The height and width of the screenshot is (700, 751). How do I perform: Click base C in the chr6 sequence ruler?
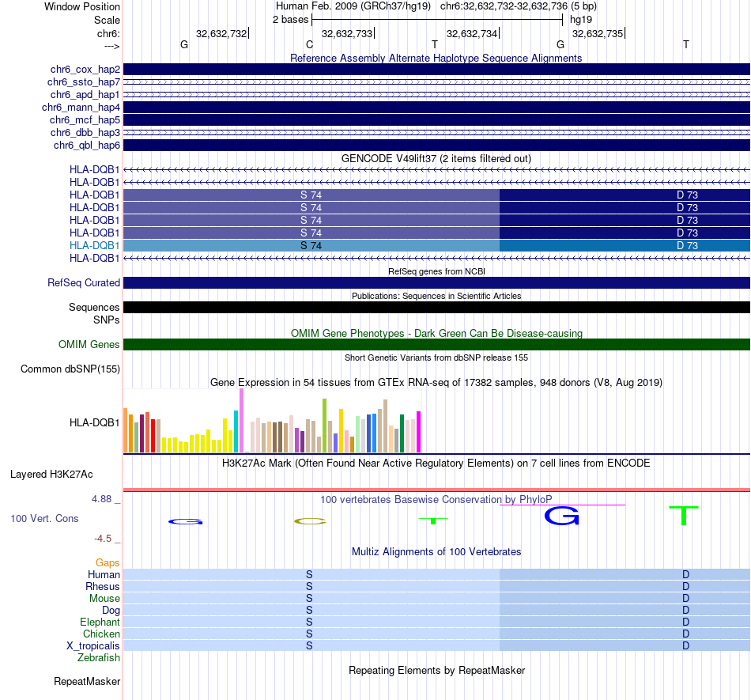[309, 44]
